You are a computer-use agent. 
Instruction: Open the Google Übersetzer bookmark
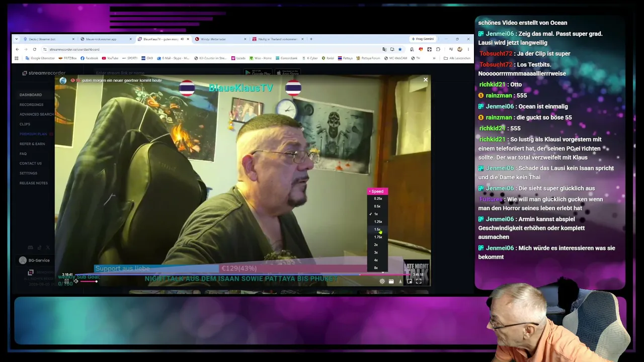click(40, 58)
